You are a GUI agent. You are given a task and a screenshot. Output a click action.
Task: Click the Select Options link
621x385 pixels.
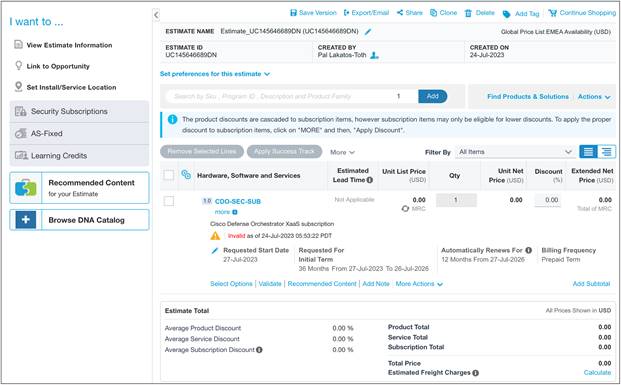click(231, 284)
